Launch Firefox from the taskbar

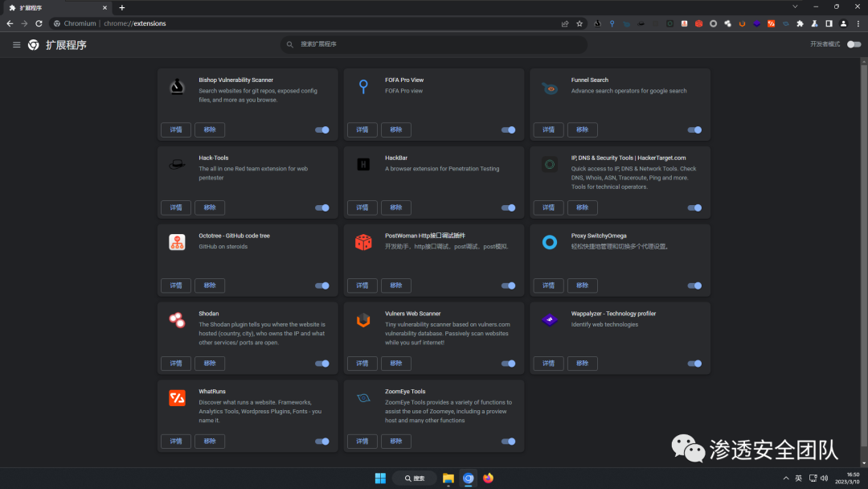click(x=489, y=479)
